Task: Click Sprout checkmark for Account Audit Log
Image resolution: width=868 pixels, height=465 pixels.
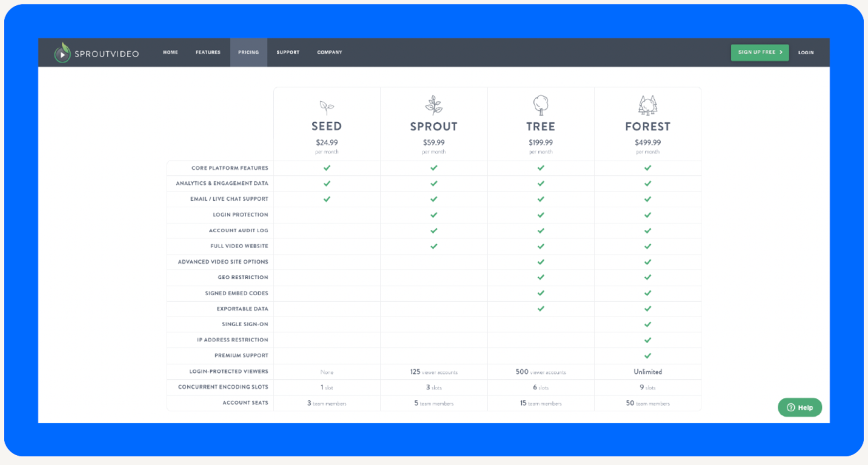Action: (x=433, y=231)
